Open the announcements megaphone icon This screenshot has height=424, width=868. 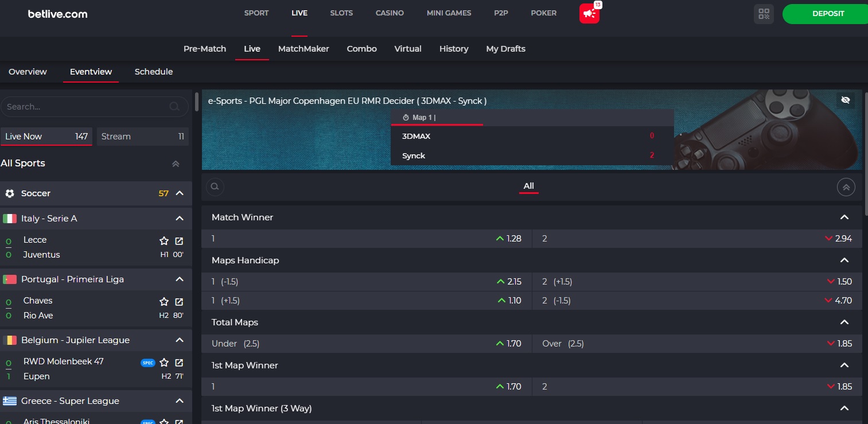[x=589, y=13]
